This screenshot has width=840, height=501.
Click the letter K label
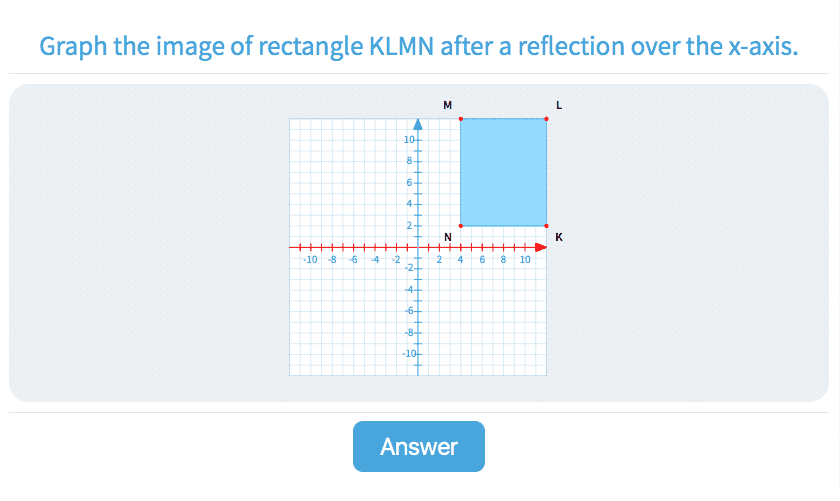559,237
